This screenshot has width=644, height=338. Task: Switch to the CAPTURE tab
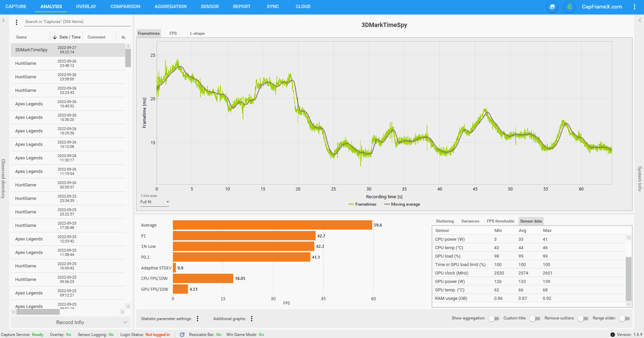[16, 6]
